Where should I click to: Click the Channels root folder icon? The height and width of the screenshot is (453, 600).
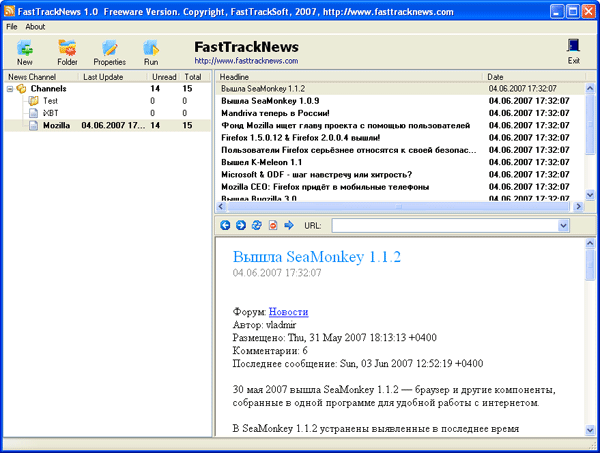pyautogui.click(x=21, y=89)
